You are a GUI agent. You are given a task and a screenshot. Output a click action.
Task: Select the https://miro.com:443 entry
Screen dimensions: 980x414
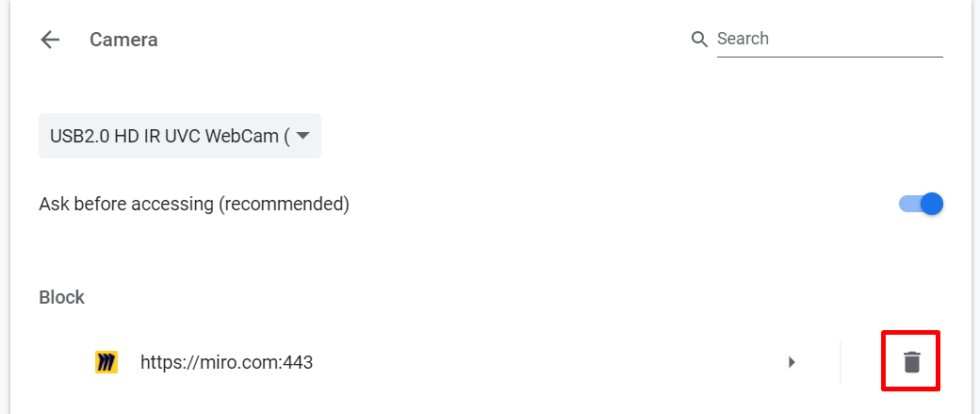coord(226,361)
